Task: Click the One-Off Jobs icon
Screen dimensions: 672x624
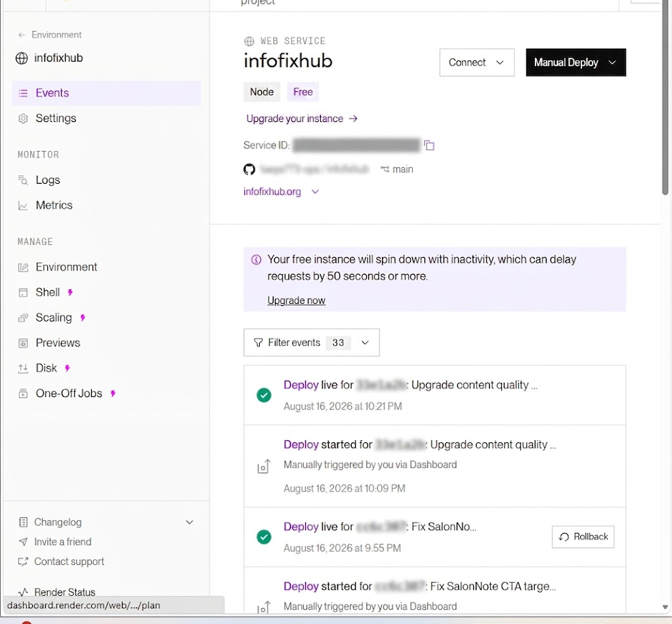Action: pos(23,394)
